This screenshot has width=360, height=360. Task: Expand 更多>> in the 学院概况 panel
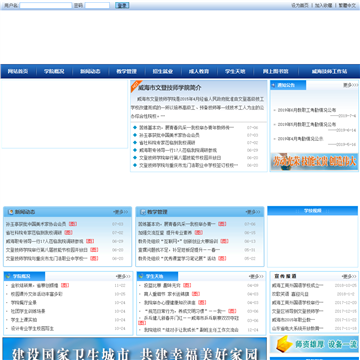tap(123, 277)
